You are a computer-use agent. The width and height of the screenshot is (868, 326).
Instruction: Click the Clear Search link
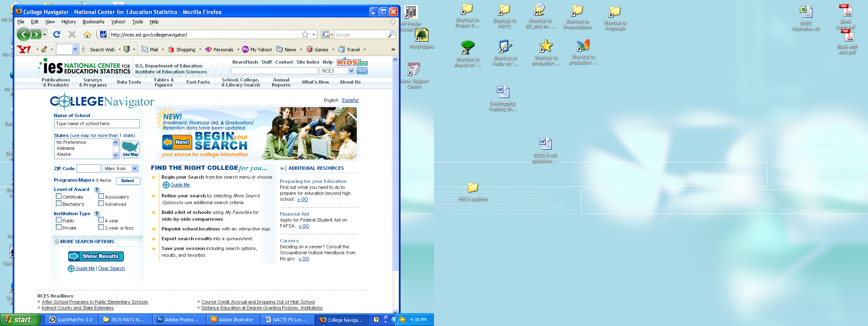111,268
